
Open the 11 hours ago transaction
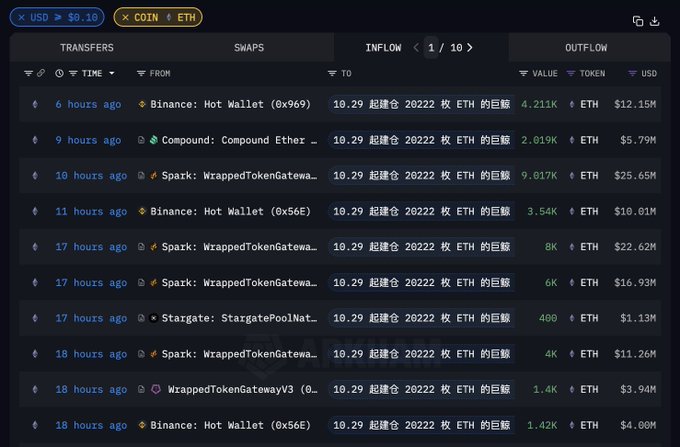(91, 212)
